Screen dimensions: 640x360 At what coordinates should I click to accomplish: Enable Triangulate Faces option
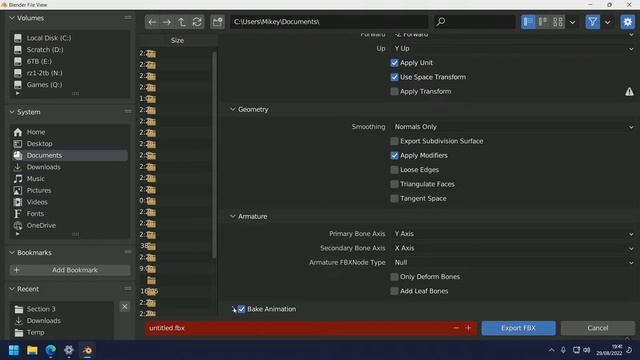pos(394,184)
